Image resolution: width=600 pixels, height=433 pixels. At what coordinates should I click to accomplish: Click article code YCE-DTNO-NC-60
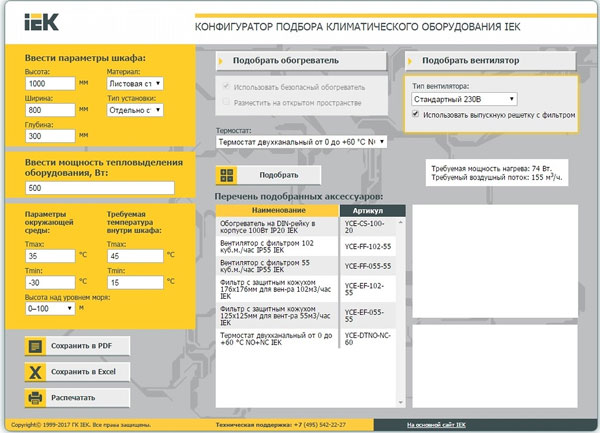coord(367,339)
